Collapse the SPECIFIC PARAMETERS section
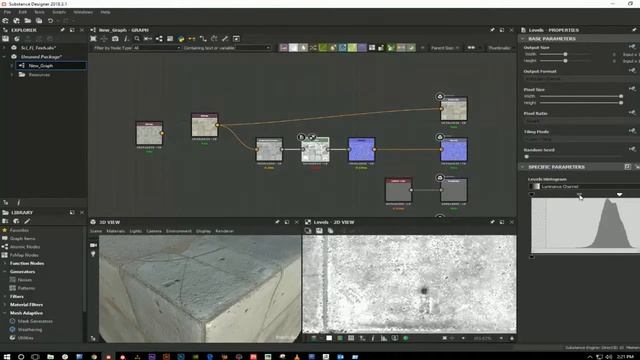The width and height of the screenshot is (640, 360). click(x=522, y=167)
